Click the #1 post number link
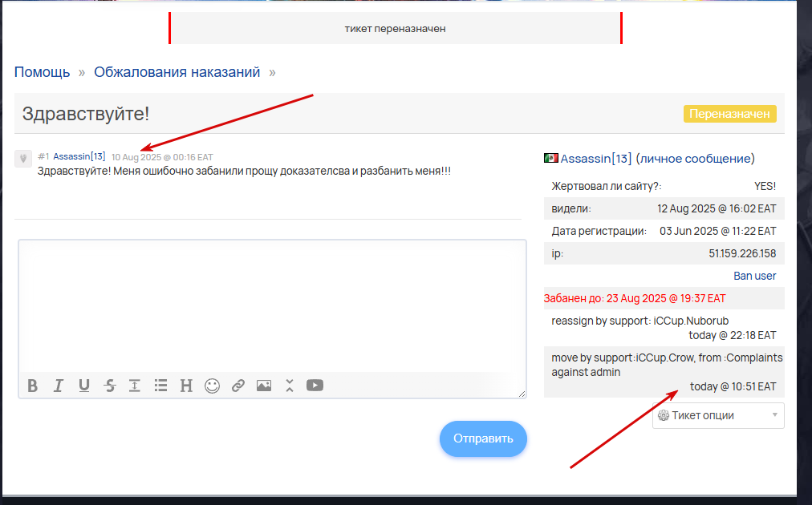 tap(43, 156)
